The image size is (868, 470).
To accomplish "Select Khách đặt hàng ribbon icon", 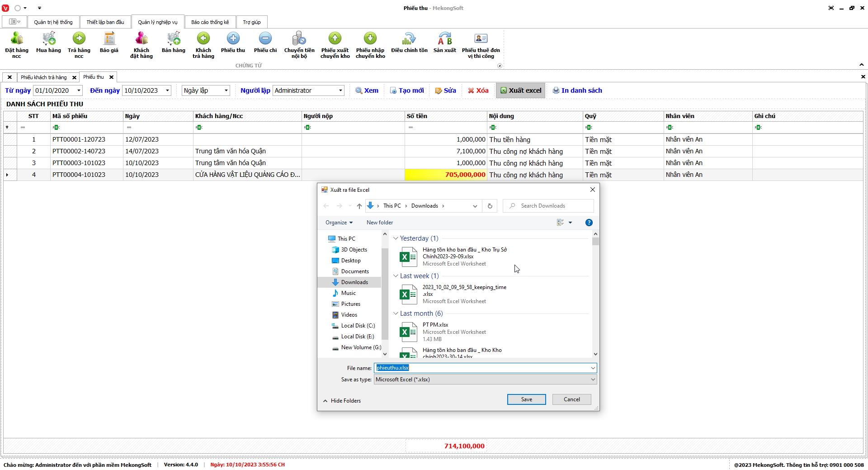I will tap(142, 45).
